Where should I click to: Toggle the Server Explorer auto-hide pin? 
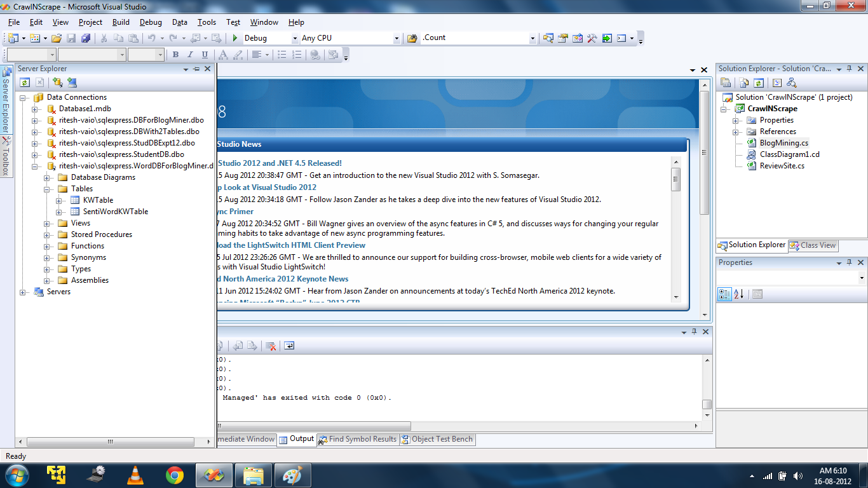(196, 69)
